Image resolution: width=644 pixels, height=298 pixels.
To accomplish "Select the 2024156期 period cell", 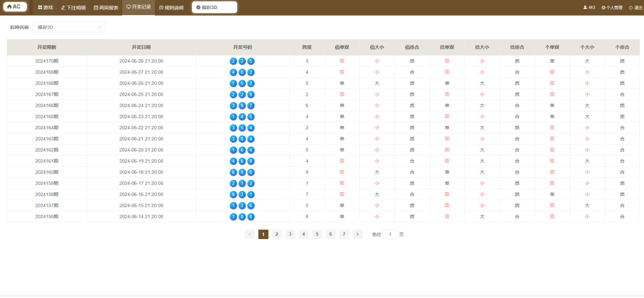I will [x=47, y=216].
